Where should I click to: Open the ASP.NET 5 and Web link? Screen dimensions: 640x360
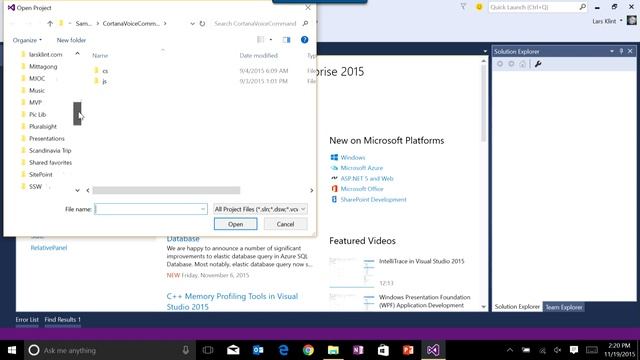point(367,178)
